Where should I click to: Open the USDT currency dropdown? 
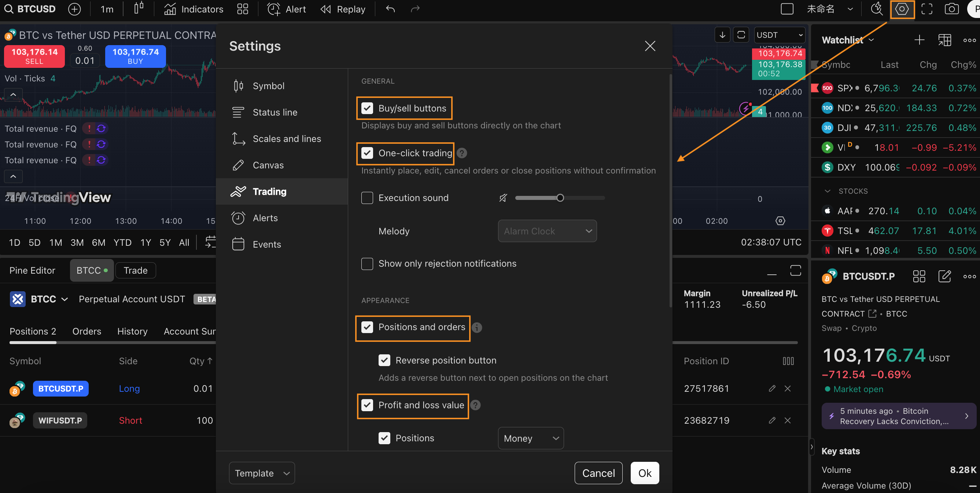point(779,35)
